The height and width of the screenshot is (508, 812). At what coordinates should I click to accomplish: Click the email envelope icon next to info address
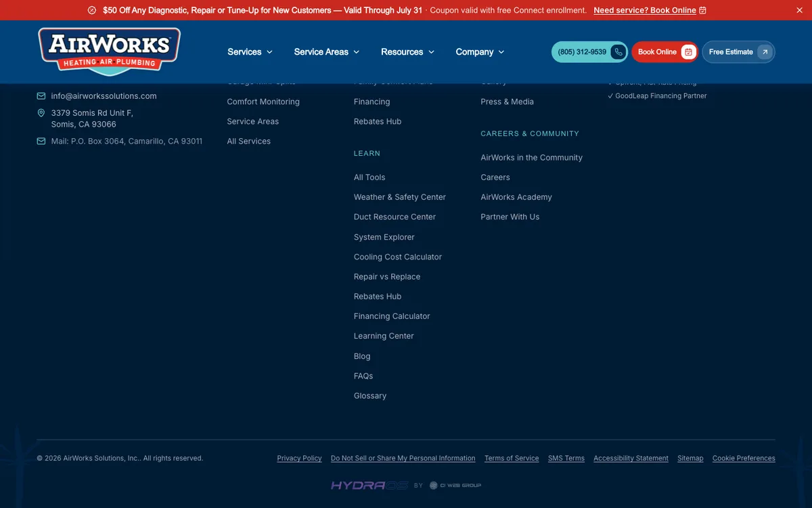41,96
